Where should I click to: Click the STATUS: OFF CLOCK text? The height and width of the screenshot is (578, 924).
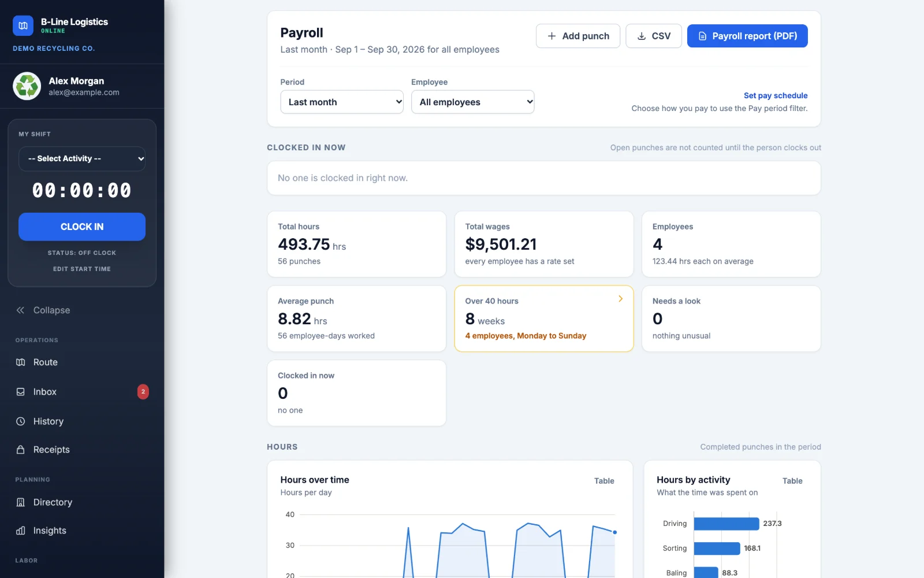82,253
